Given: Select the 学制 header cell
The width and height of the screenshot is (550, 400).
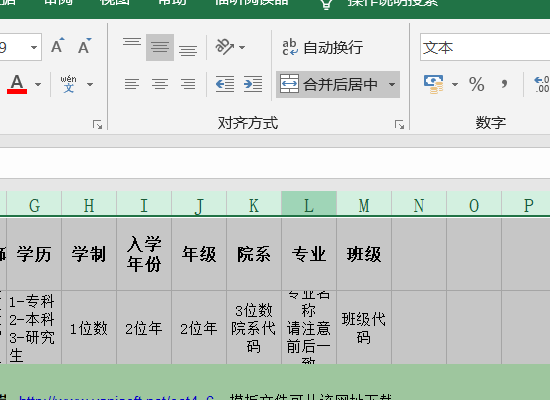Looking at the screenshot, I should [x=89, y=254].
